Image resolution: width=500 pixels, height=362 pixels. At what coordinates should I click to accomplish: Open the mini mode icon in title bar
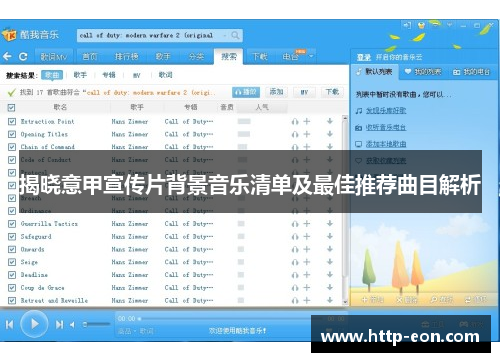click(x=407, y=25)
